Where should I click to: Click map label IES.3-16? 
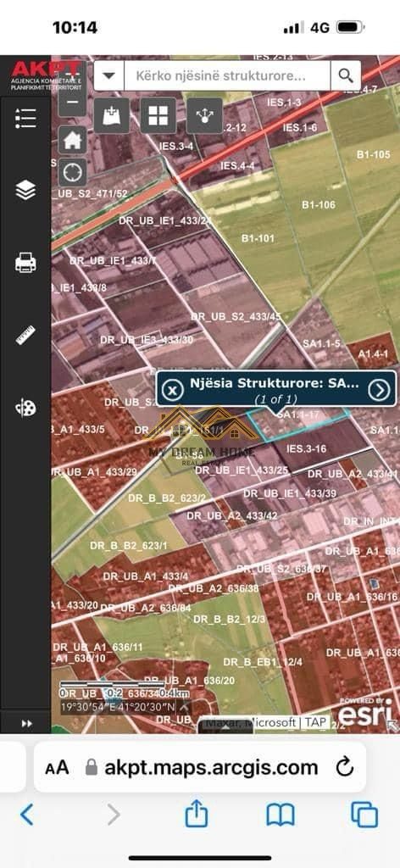click(x=307, y=449)
